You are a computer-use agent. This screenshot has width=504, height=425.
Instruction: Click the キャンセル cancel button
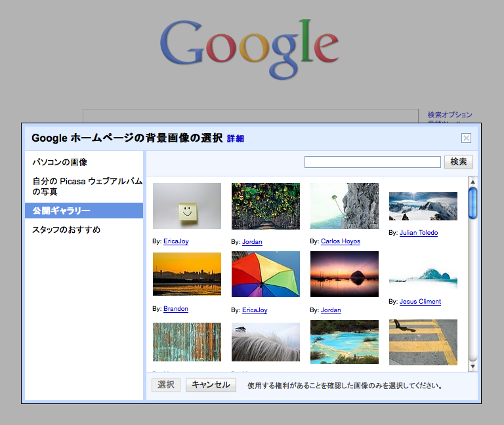coord(211,385)
